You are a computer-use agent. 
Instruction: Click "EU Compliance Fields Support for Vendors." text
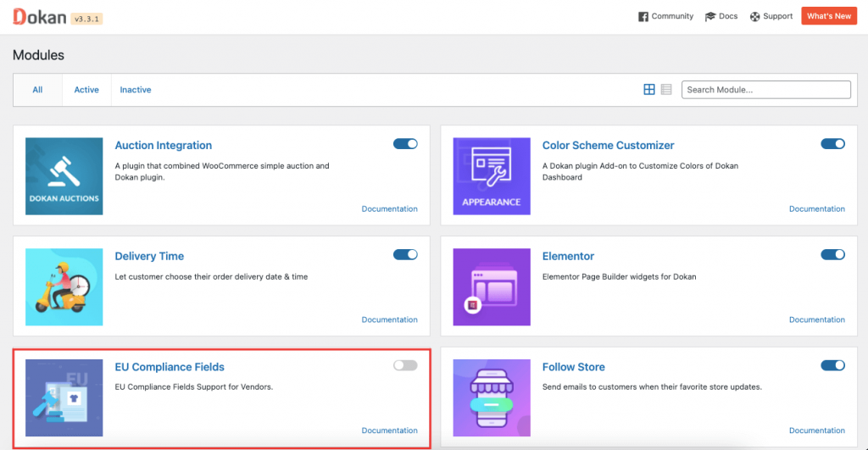pos(194,387)
